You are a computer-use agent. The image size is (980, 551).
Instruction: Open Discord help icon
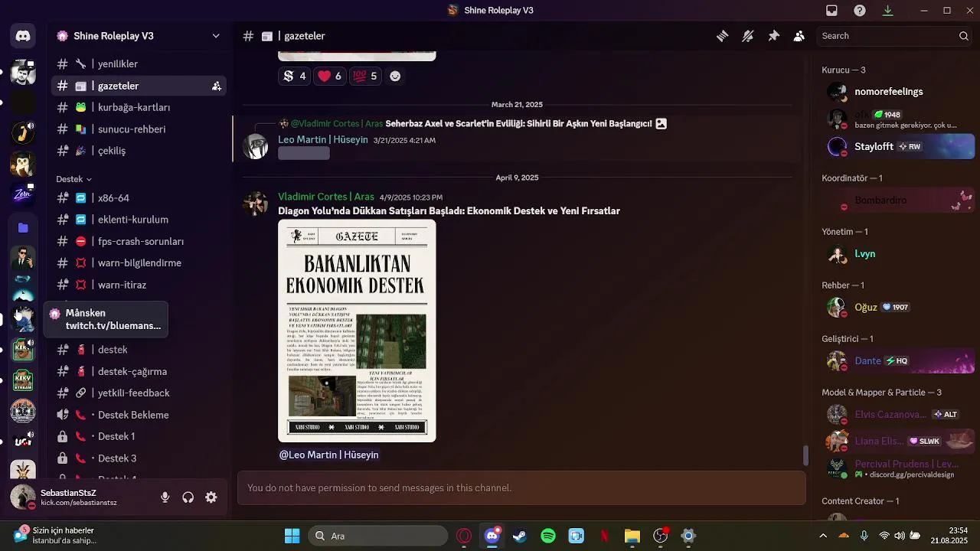point(860,11)
